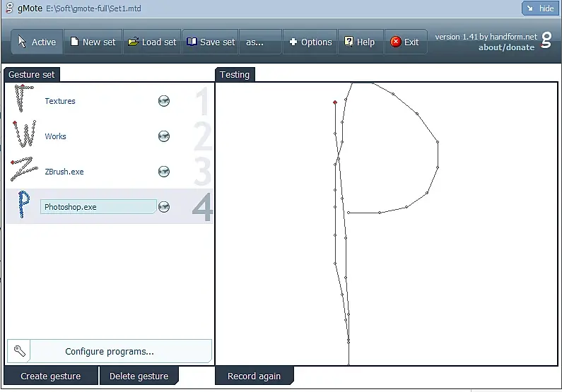Click the round icon next to Works

[164, 136]
